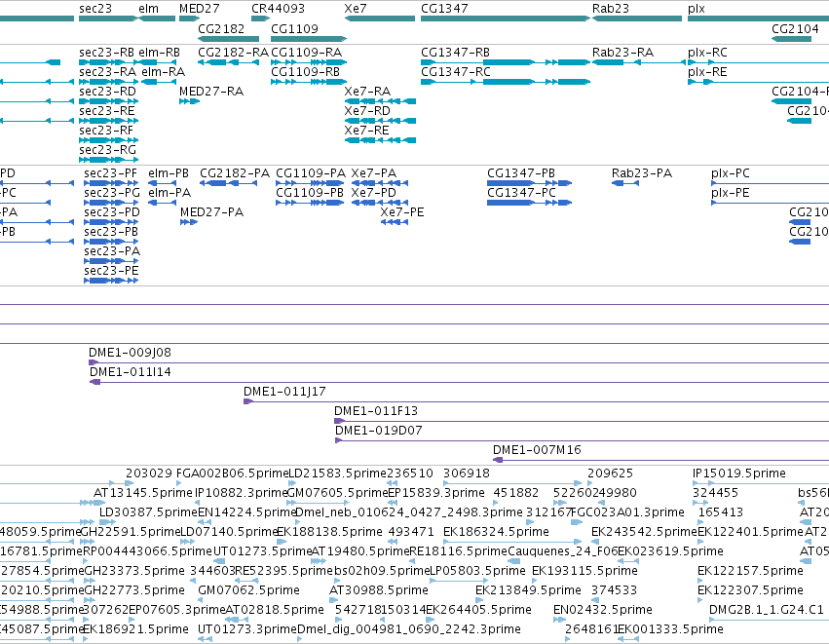The image size is (829, 644).
Task: Select transcript elm-RB
Action: click(x=157, y=62)
